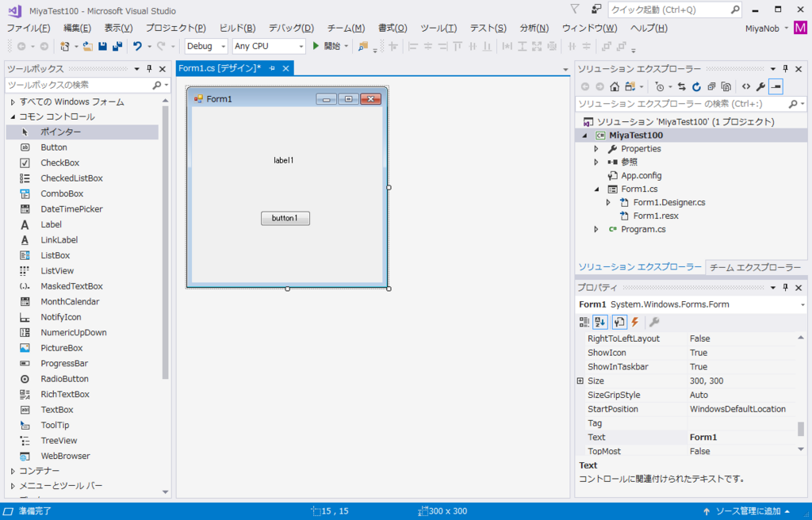Click the Properties page icon in Properties toolbar
The height and width of the screenshot is (520, 812).
619,322
